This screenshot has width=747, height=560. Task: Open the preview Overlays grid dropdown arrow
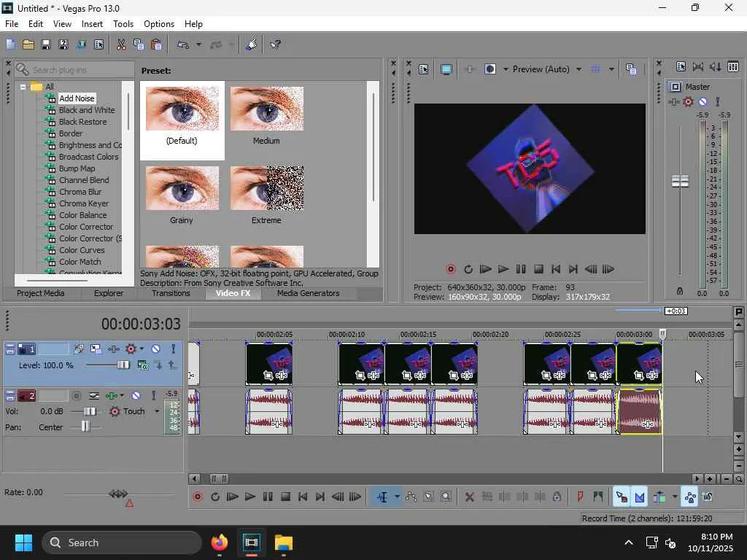tap(611, 69)
